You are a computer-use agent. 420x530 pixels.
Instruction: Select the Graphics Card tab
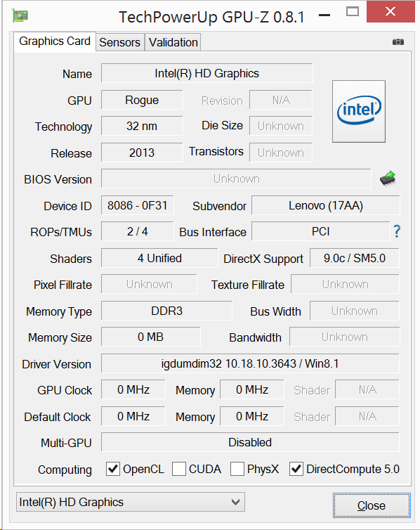[55, 41]
